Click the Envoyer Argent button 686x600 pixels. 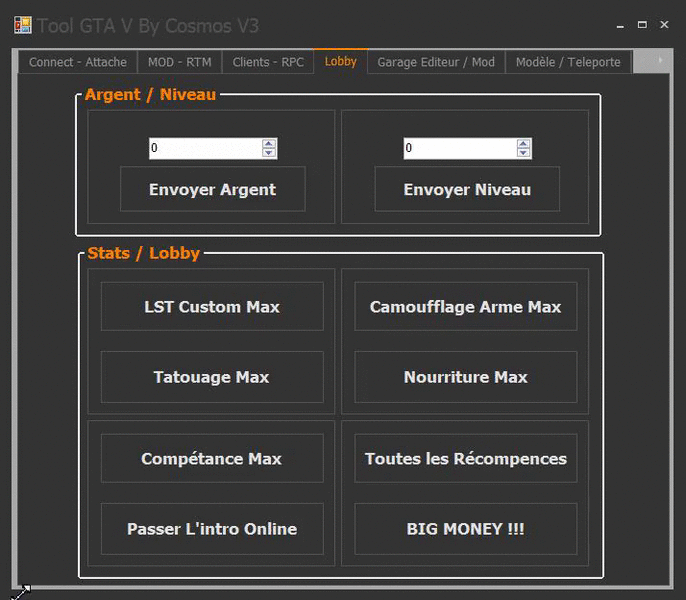point(213,189)
